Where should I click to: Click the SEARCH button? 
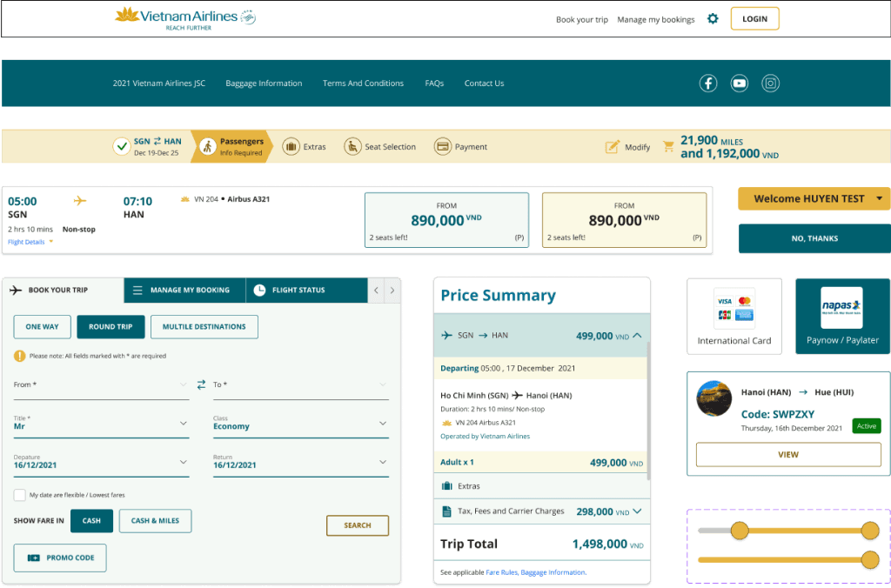[x=358, y=525]
